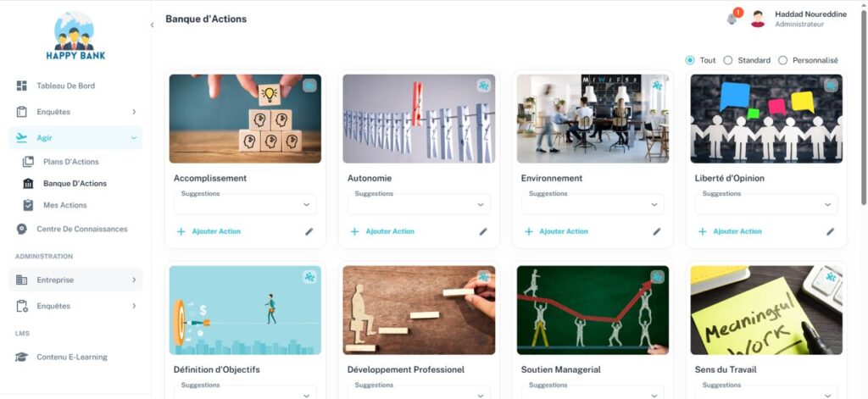Screen dimensions: 868x399
Task: Select the Tout radio button
Action: [x=690, y=60]
